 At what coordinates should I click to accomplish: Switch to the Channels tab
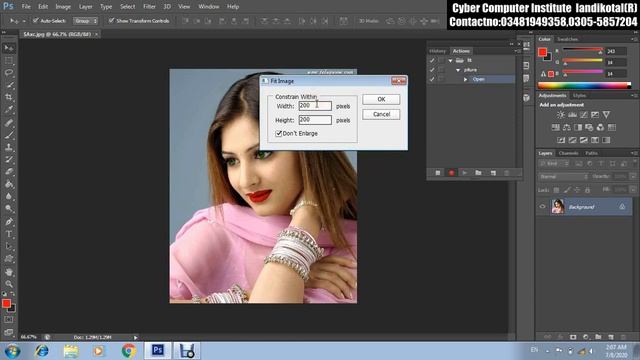[569, 153]
